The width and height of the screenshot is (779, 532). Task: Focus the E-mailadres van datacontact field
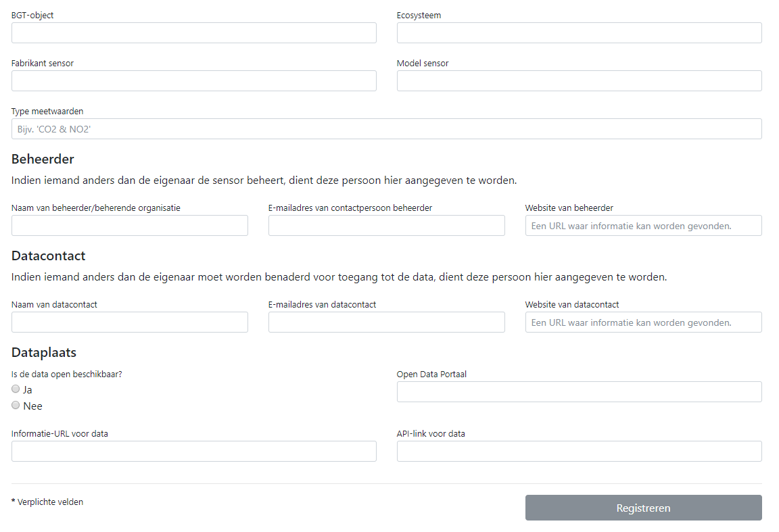(x=386, y=322)
